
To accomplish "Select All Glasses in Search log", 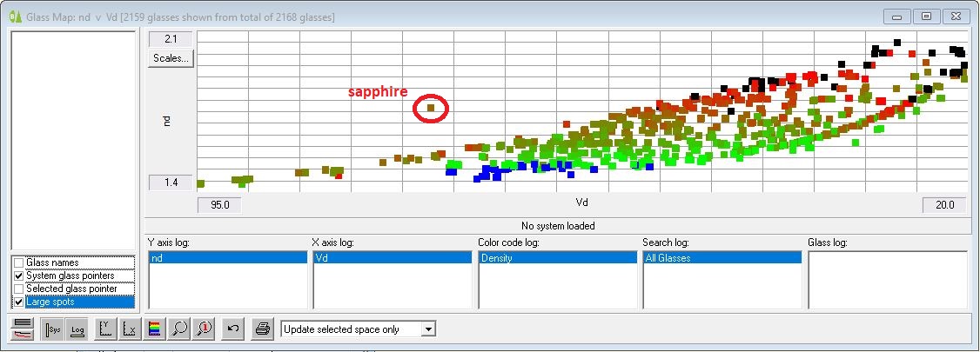I will pyautogui.click(x=721, y=258).
